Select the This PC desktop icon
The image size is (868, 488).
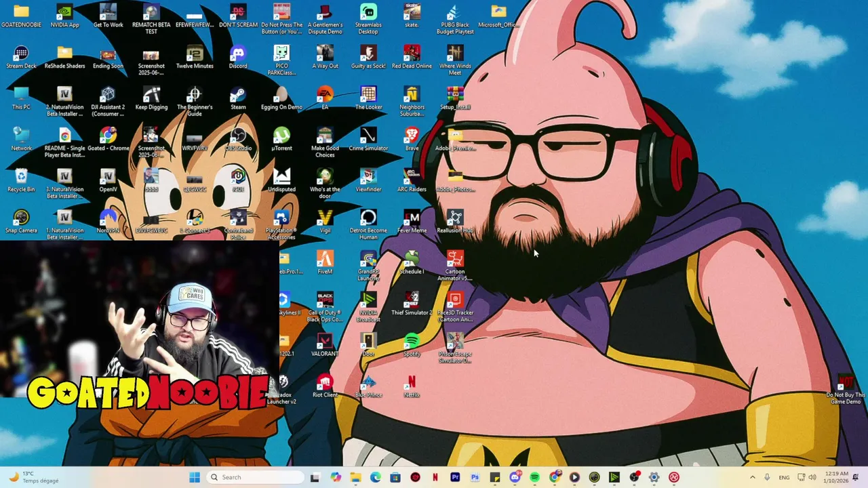(21, 99)
